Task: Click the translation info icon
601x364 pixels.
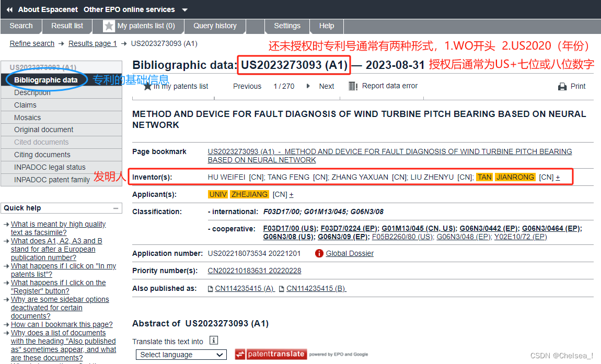Action: pyautogui.click(x=214, y=340)
